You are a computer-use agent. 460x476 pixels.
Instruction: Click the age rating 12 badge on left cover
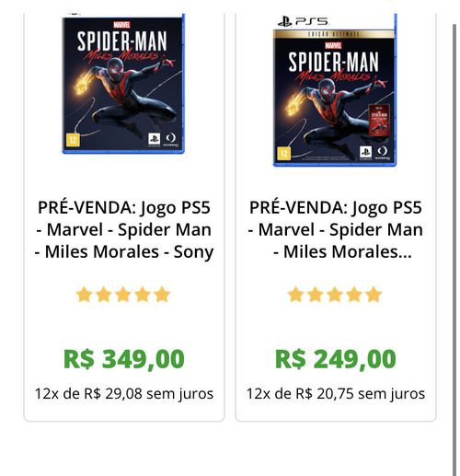pyautogui.click(x=73, y=140)
